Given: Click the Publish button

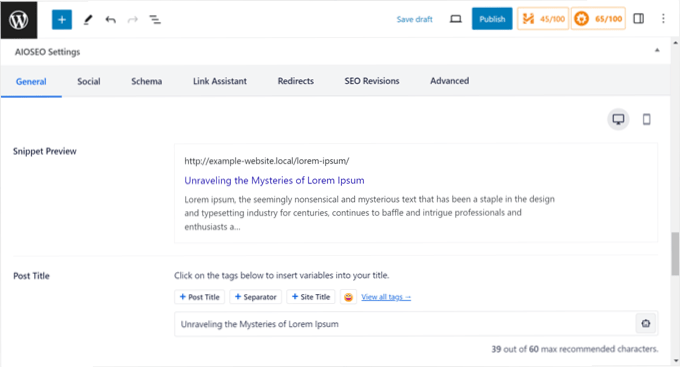Looking at the screenshot, I should (x=492, y=19).
